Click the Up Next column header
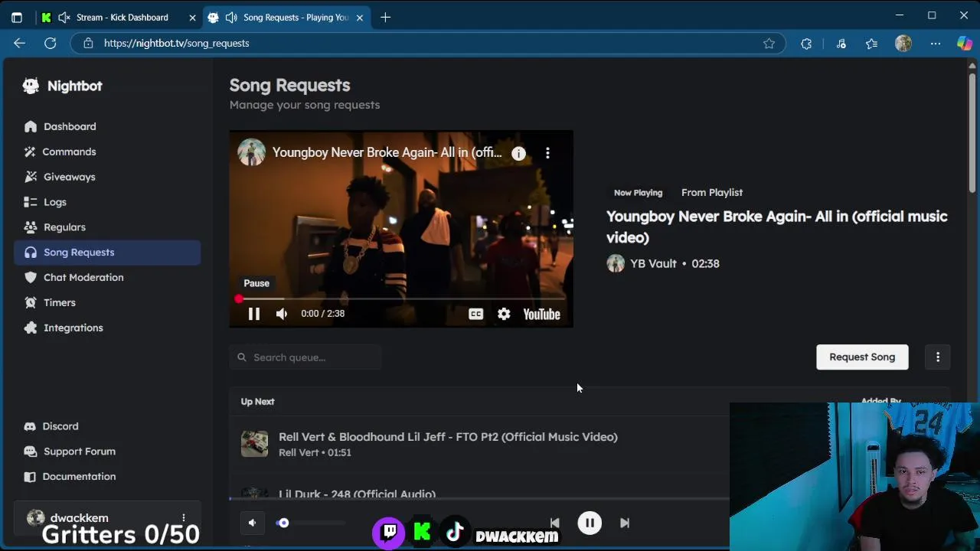 coord(257,401)
